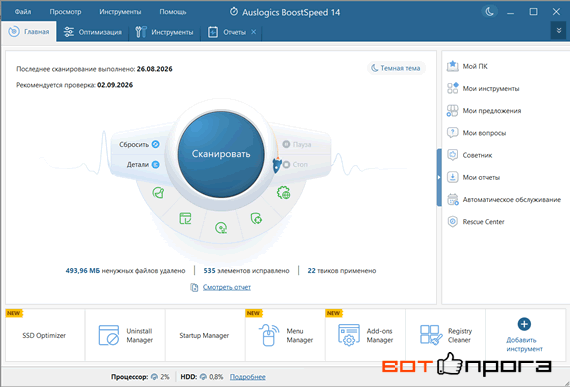The height and width of the screenshot is (387, 570).
Task: Open the Файл menu
Action: click(x=23, y=12)
